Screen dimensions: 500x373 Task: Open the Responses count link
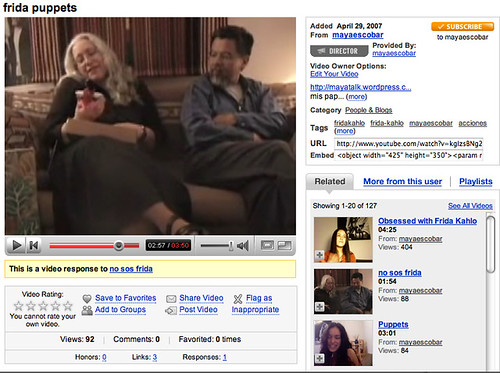[225, 357]
